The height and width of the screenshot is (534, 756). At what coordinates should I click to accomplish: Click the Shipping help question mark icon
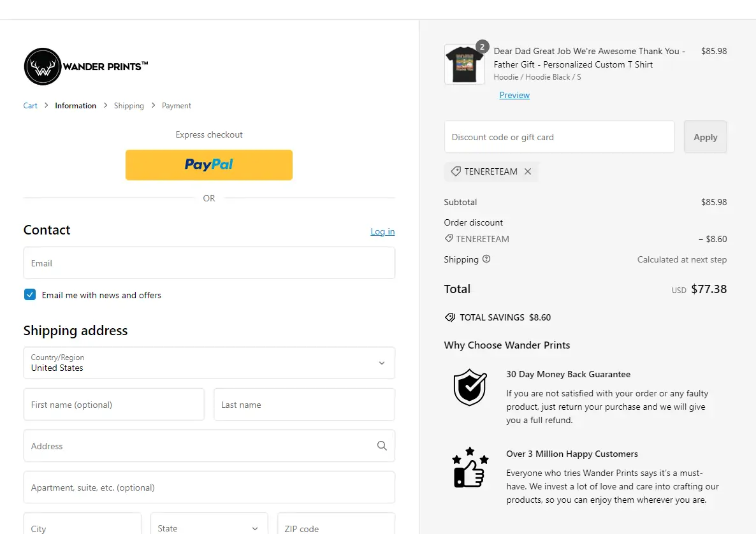(x=486, y=259)
